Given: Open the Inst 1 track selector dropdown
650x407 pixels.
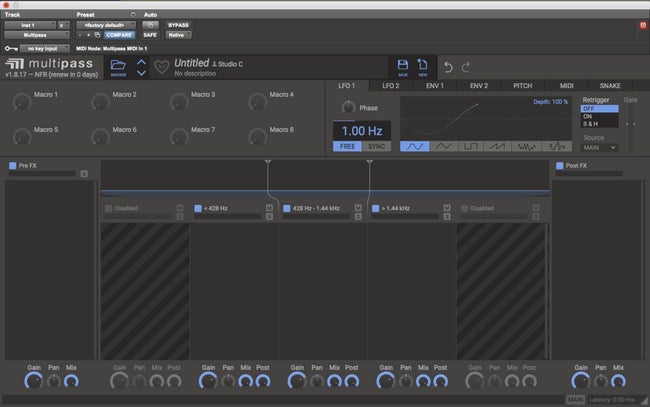Looking at the screenshot, I should coord(30,25).
